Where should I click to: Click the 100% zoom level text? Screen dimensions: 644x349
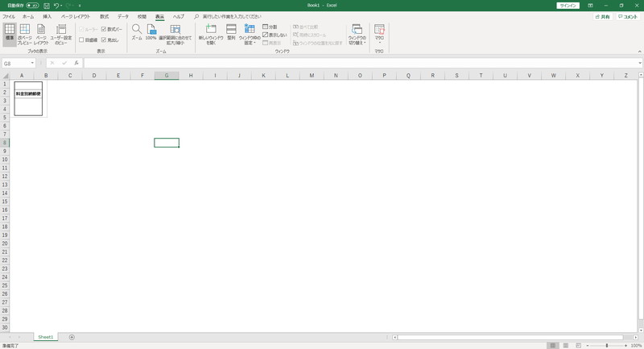tap(636, 346)
